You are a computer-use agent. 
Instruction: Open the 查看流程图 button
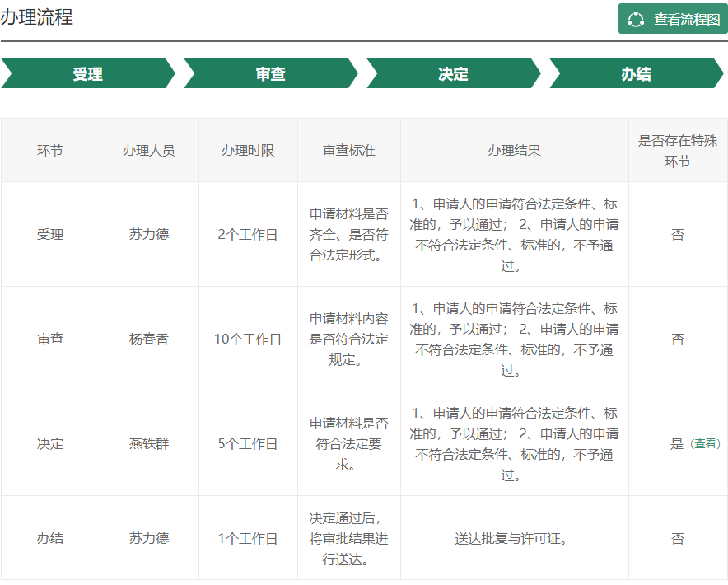(673, 19)
